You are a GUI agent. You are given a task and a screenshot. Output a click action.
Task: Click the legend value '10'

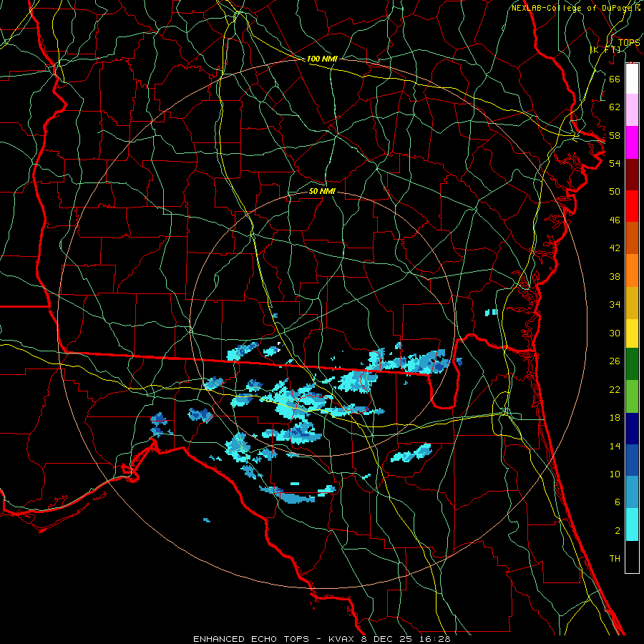(x=615, y=474)
